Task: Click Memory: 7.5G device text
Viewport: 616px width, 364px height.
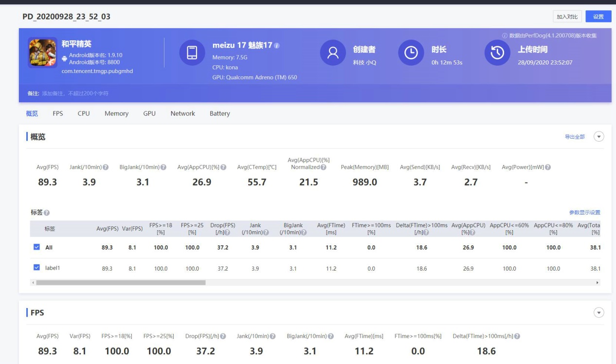Action: point(230,57)
